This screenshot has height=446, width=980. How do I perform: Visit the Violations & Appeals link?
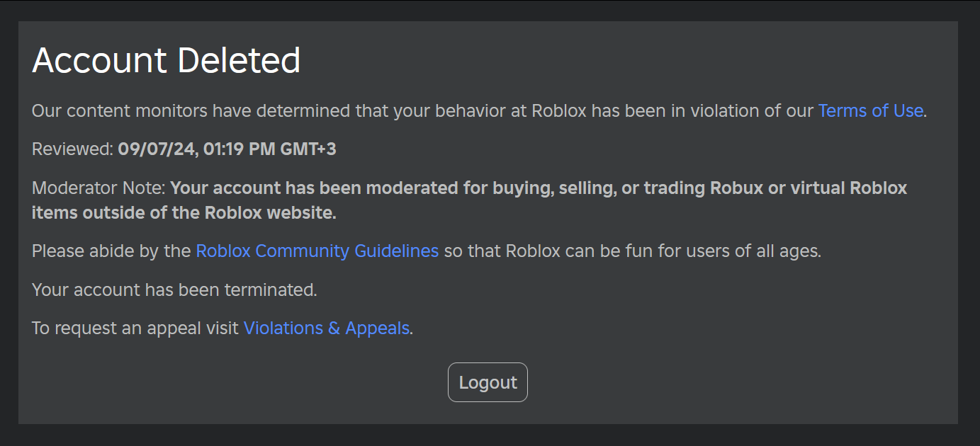(326, 328)
